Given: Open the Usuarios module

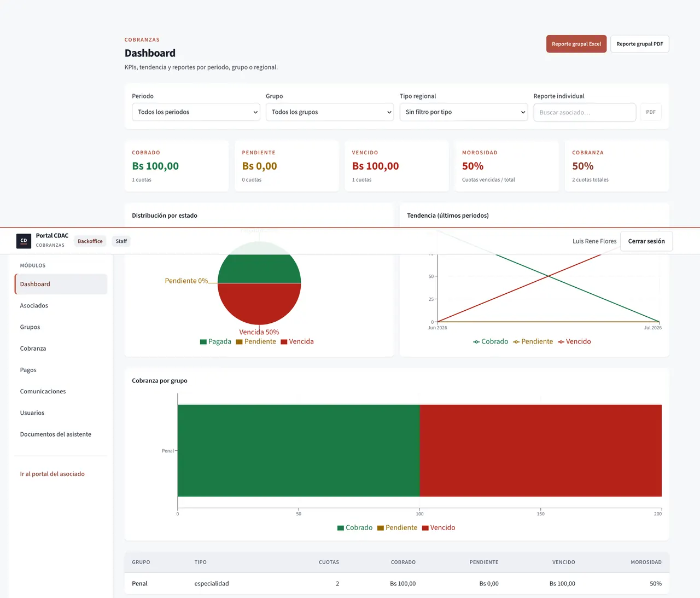Looking at the screenshot, I should point(61,413).
